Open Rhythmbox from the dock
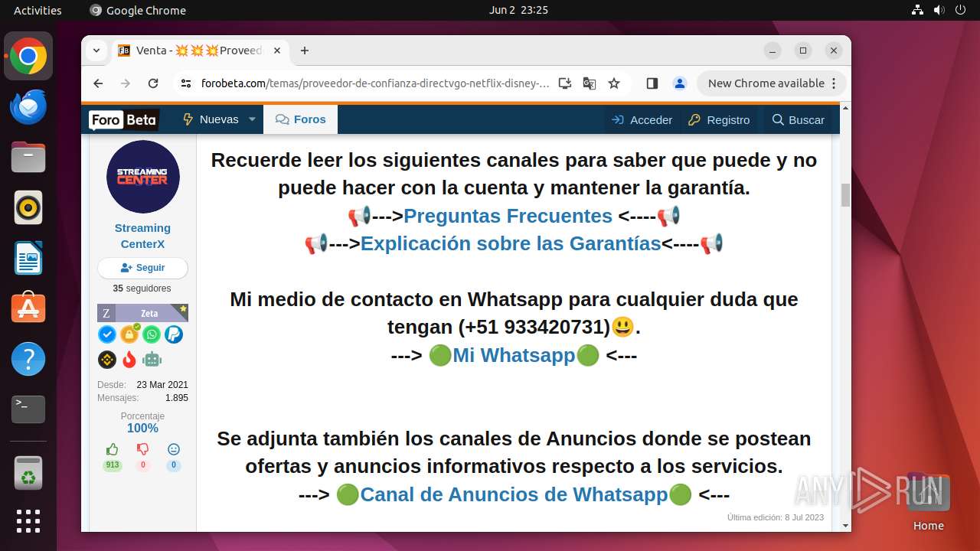This screenshot has width=980, height=551. point(28,207)
